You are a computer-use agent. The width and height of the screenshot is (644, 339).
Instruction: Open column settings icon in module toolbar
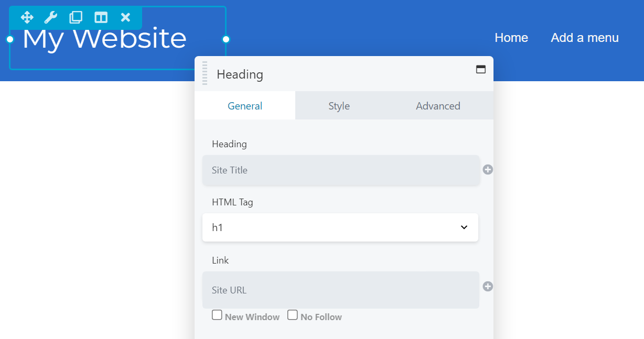click(x=101, y=17)
